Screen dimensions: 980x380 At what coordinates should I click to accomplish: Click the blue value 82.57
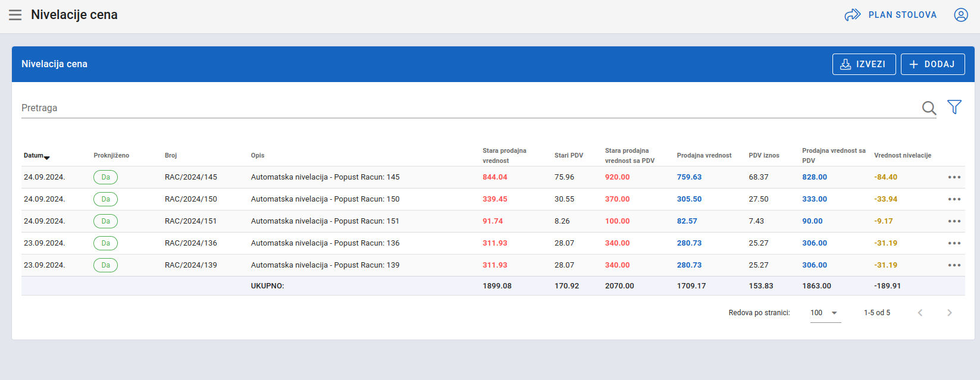pos(687,221)
